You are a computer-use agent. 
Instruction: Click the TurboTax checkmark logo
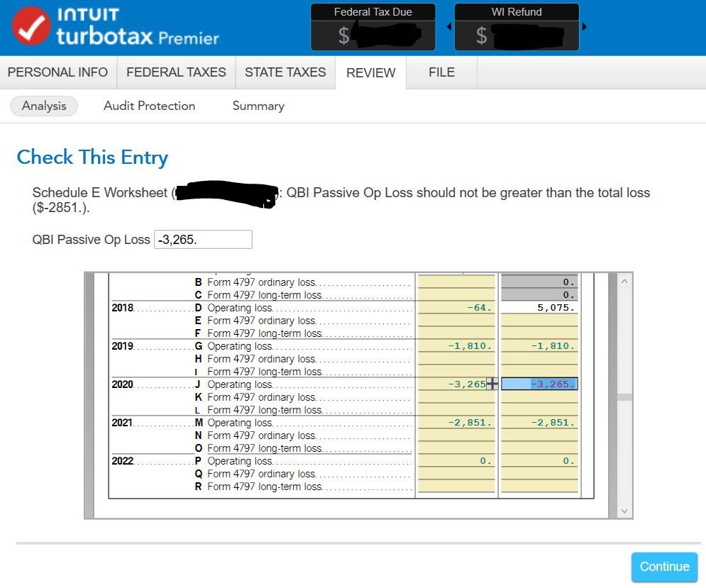click(x=31, y=26)
